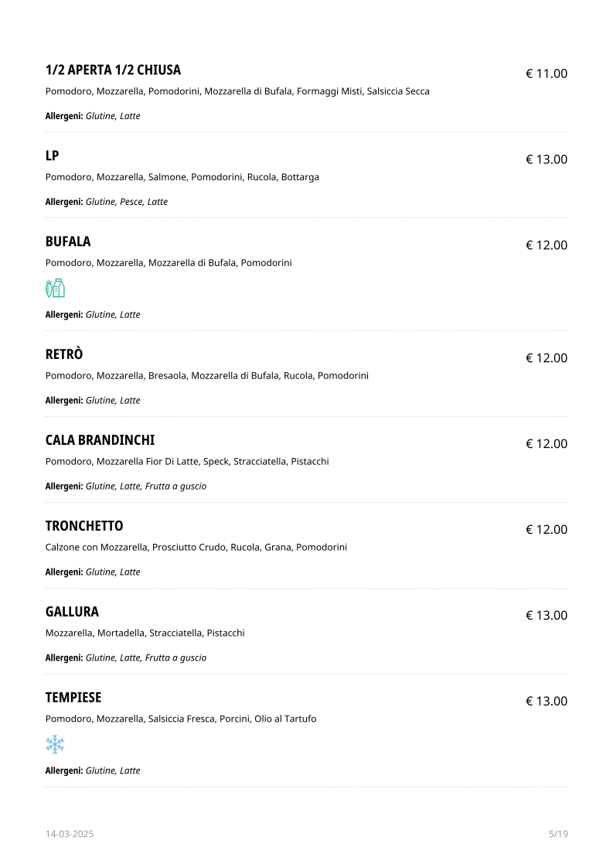Click the date 14-03-2025 in footer

click(x=70, y=834)
